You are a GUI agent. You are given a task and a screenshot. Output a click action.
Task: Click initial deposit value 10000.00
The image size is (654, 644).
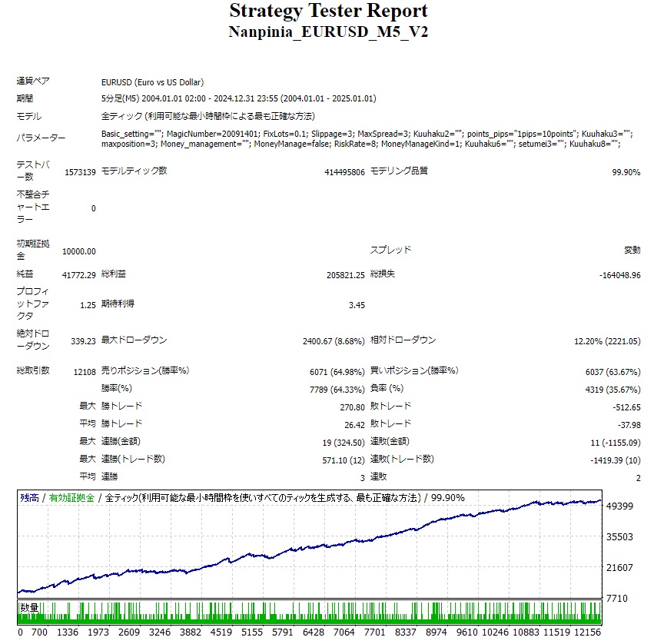[79, 251]
